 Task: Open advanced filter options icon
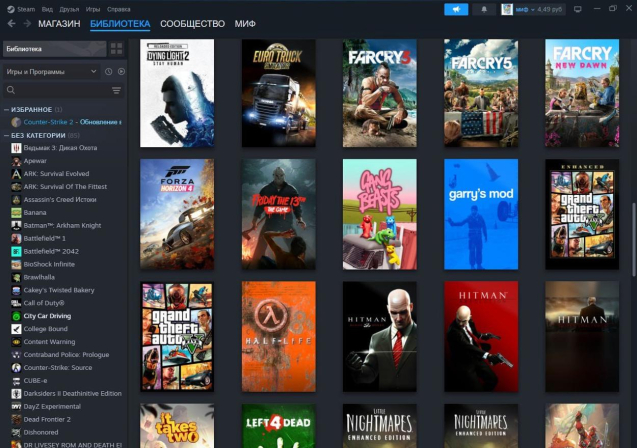click(116, 91)
